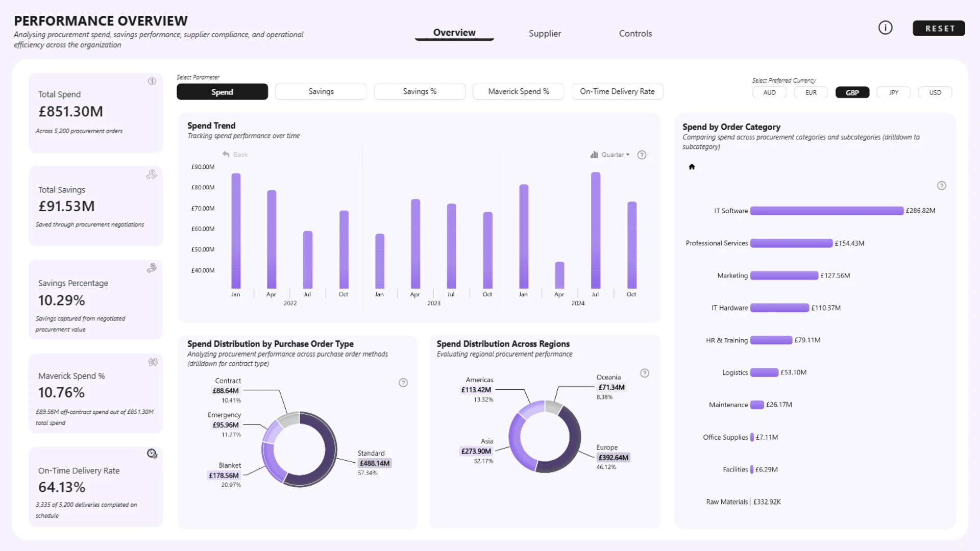Click the Office Supplies label
Image resolution: width=980 pixels, height=551 pixels.
pos(725,437)
